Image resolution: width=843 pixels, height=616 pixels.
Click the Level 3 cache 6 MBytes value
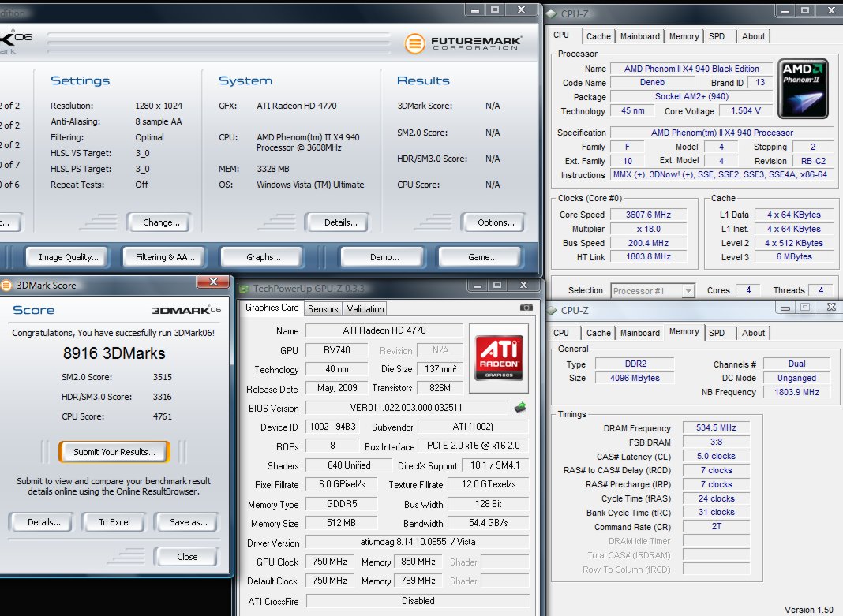tap(794, 256)
